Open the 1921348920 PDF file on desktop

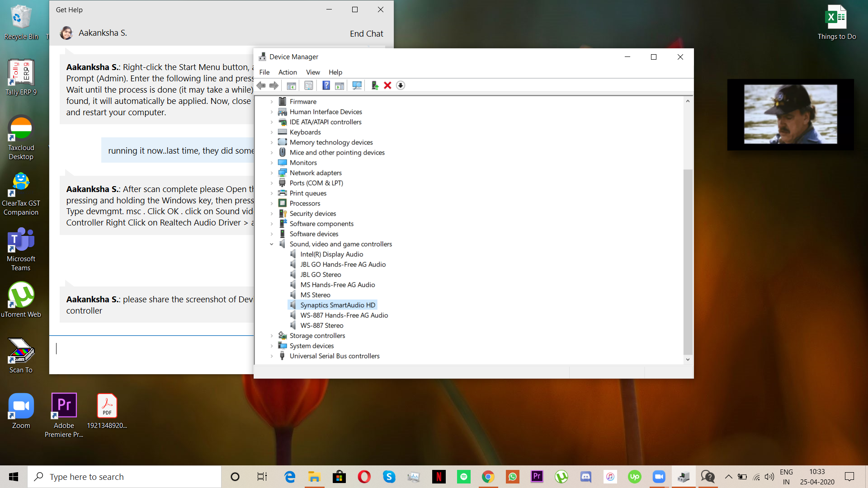tap(107, 411)
